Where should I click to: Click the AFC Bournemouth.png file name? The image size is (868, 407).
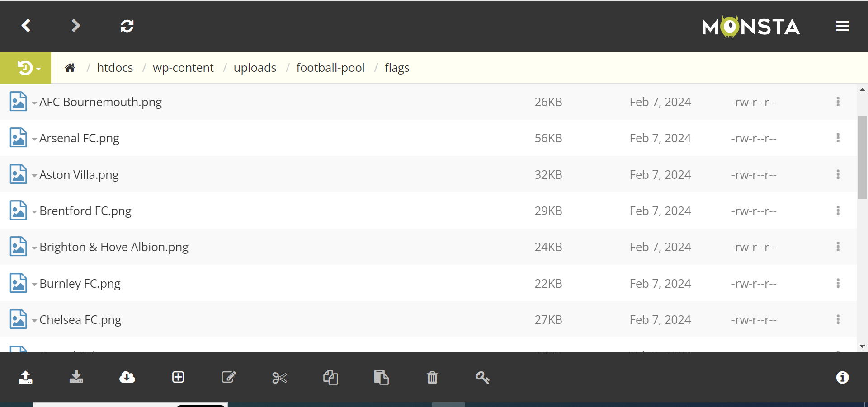100,102
